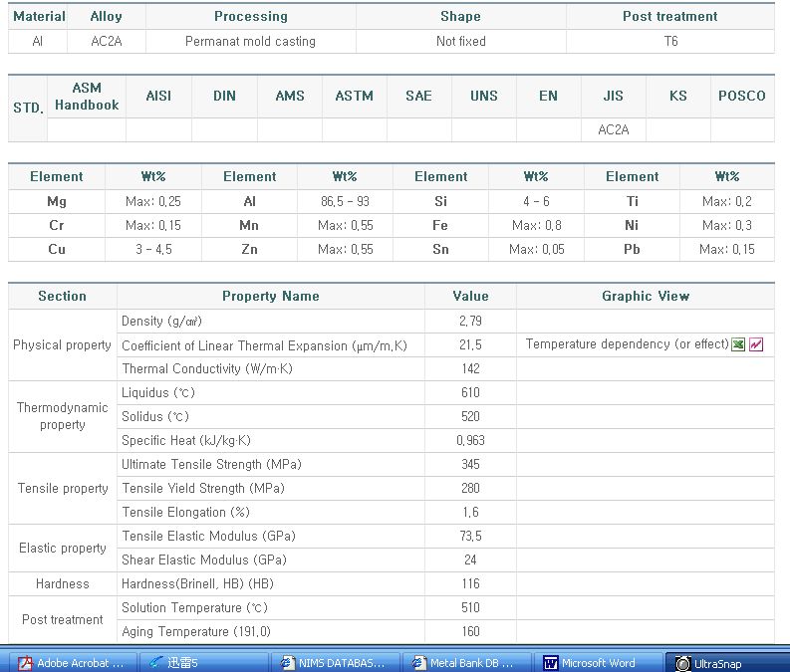Click the Ti Max: 0,2 value
The image size is (790, 672).
727,201
